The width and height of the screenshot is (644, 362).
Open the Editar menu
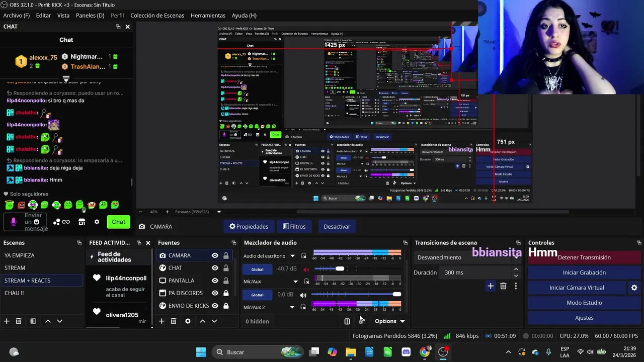click(43, 16)
